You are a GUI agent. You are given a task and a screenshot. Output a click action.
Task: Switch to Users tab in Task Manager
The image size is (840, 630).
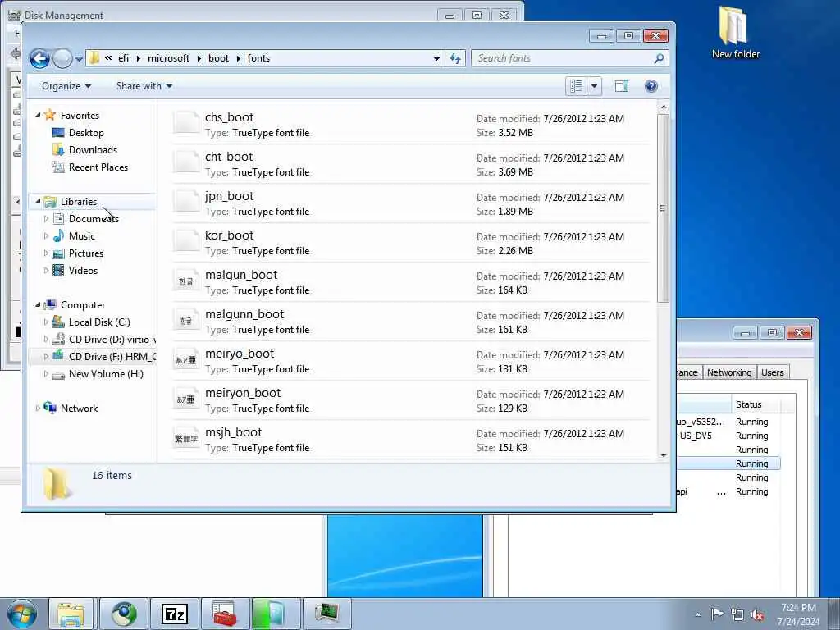773,372
